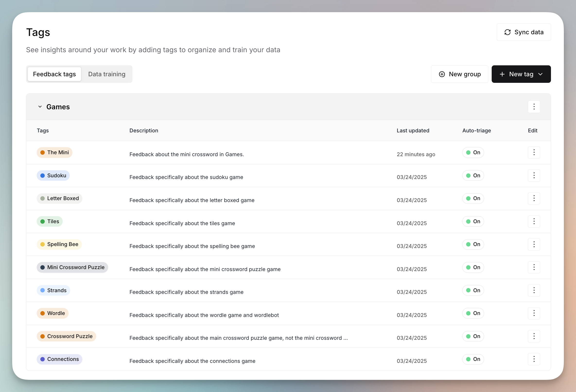
Task: Select the Mini Crossword Puzzle tag chip
Action: click(72, 267)
